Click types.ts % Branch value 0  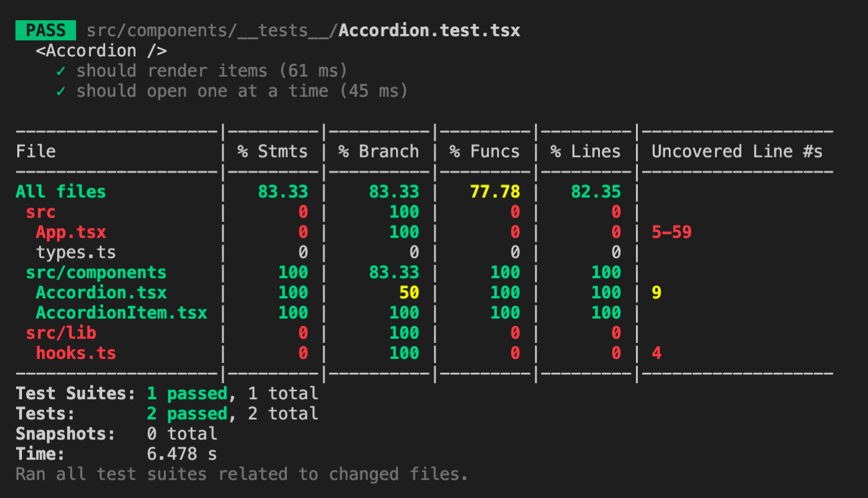(x=414, y=253)
